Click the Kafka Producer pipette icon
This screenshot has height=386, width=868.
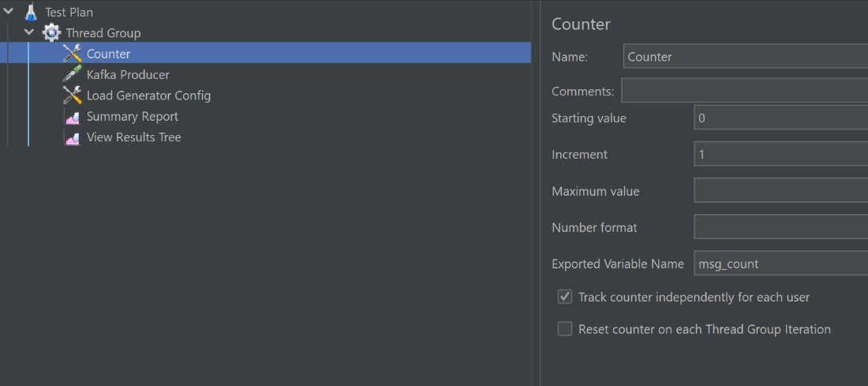click(73, 75)
